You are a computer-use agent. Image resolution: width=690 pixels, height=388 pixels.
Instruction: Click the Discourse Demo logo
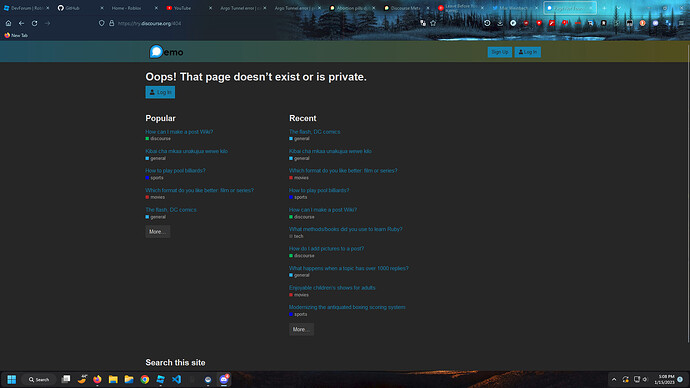(166, 52)
